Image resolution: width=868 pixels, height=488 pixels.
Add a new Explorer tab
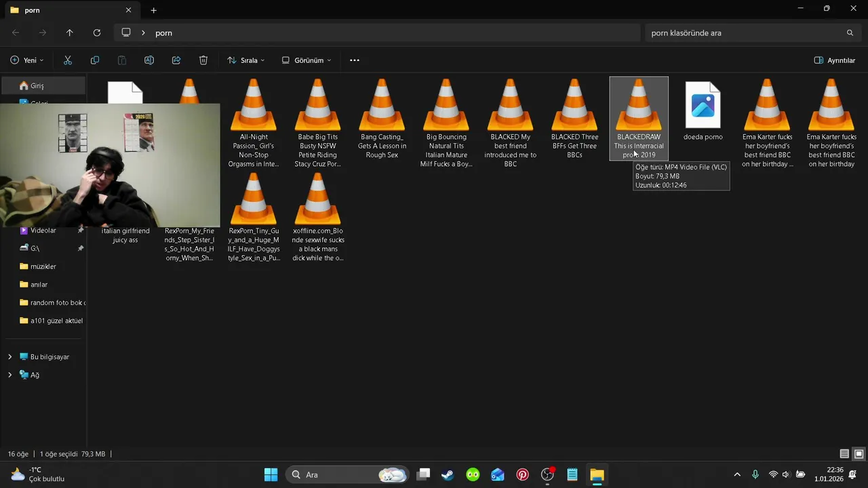coord(153,10)
